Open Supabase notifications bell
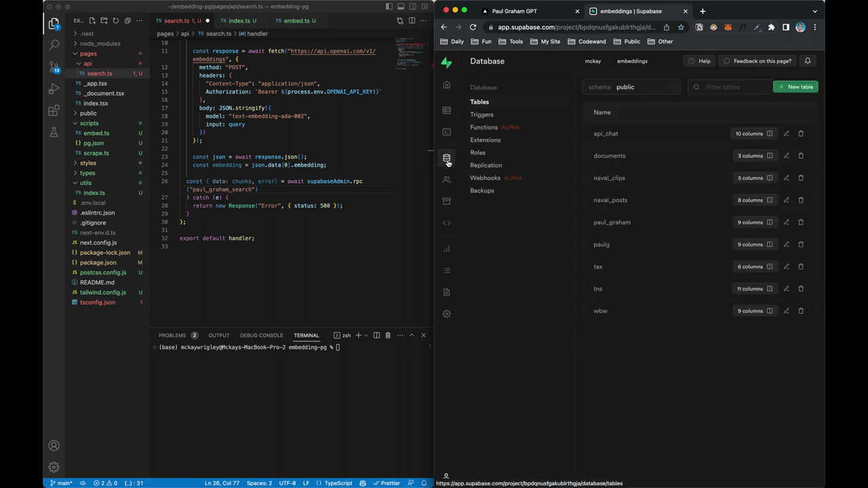 pyautogui.click(x=808, y=61)
